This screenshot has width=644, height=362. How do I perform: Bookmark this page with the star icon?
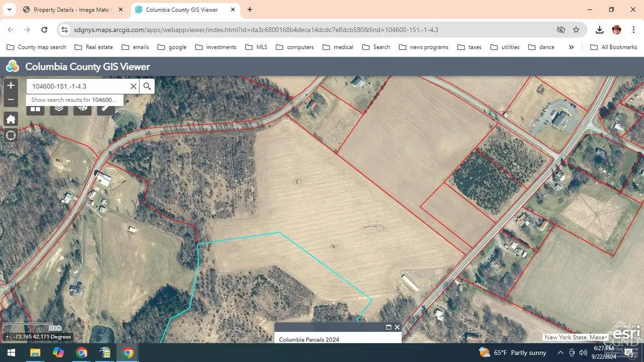point(577,29)
